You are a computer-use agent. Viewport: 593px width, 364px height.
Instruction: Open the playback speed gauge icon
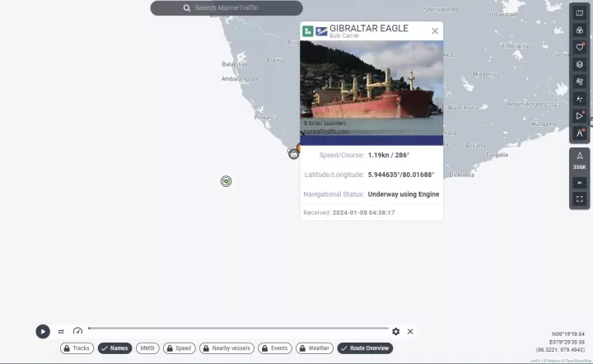(x=77, y=332)
